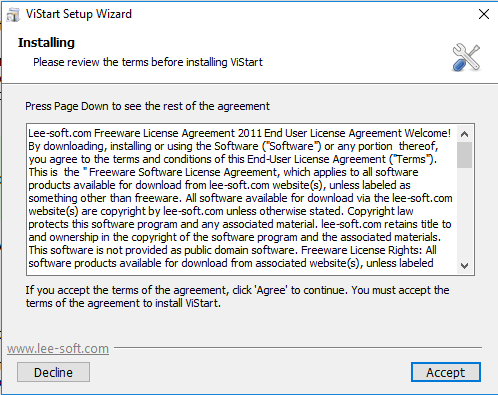Decline the license agreement

[53, 372]
